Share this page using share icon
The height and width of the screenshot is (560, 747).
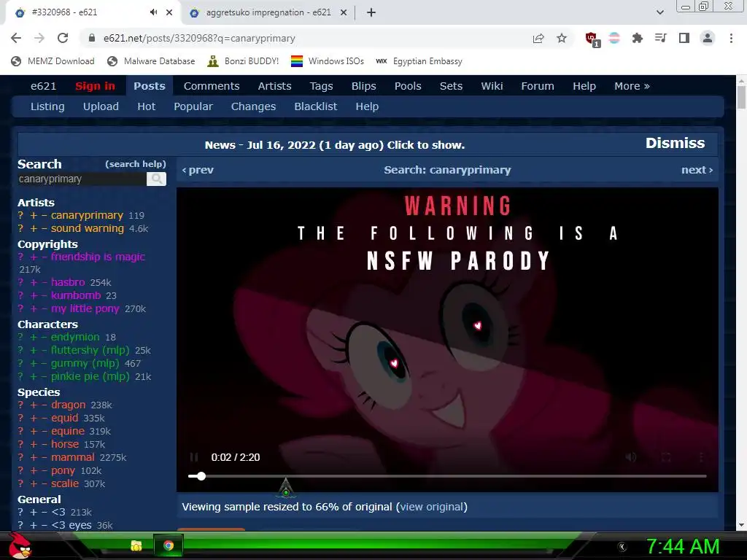pos(538,38)
